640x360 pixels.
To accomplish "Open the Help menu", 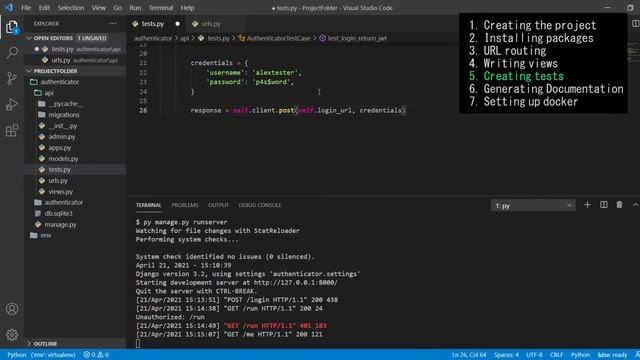I will pos(187,8).
